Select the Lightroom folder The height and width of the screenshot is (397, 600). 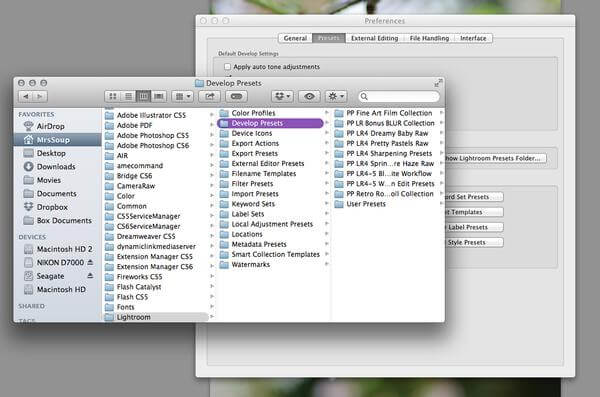pos(156,317)
